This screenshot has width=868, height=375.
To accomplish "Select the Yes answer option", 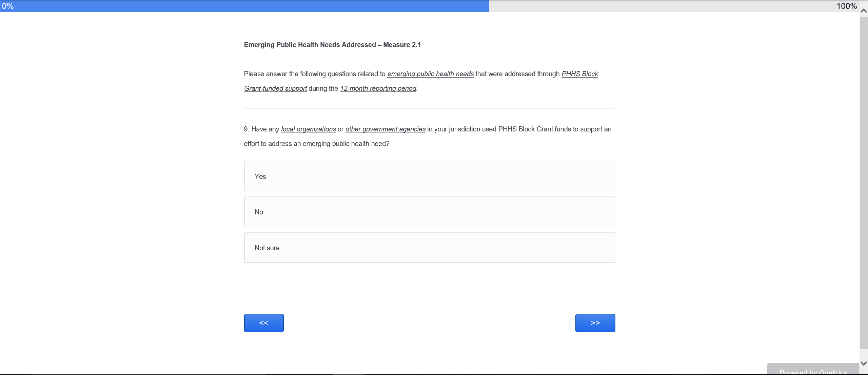I will tap(429, 176).
